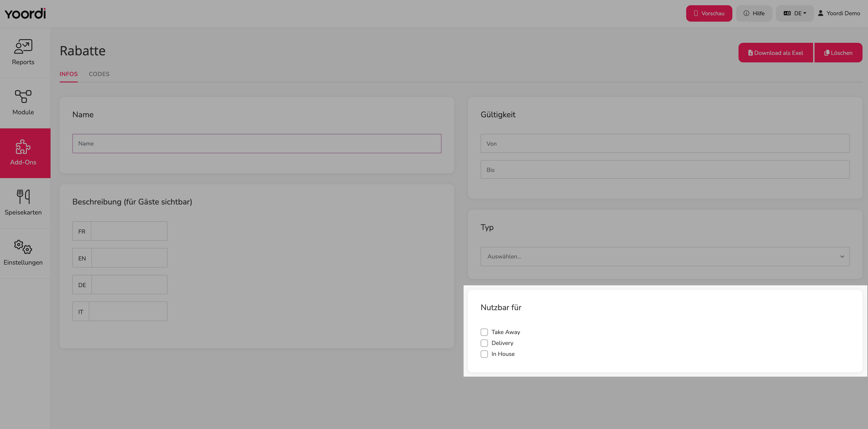Screen dimensions: 868x429
Task: Click the Hilfe info icon
Action: tap(746, 13)
